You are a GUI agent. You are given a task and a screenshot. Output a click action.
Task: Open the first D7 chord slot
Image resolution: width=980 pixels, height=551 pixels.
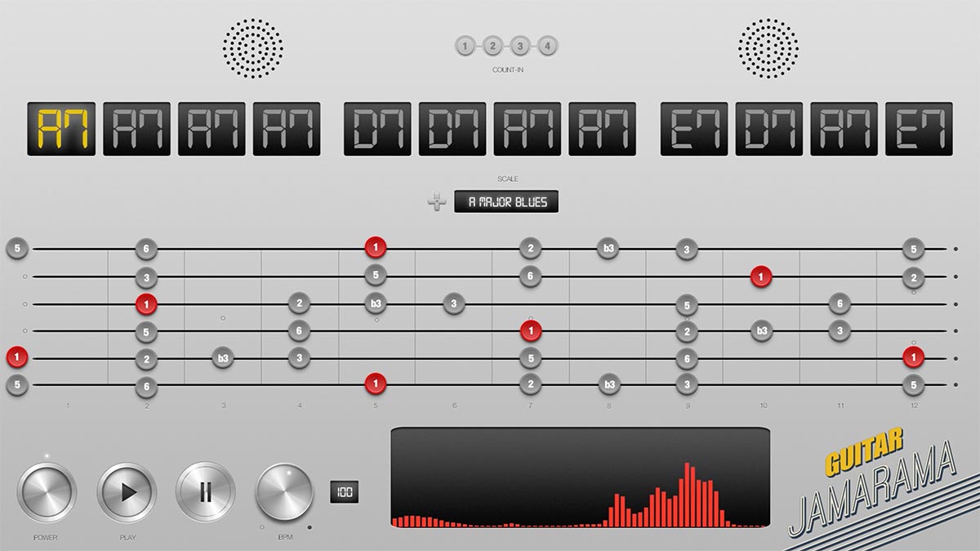377,129
